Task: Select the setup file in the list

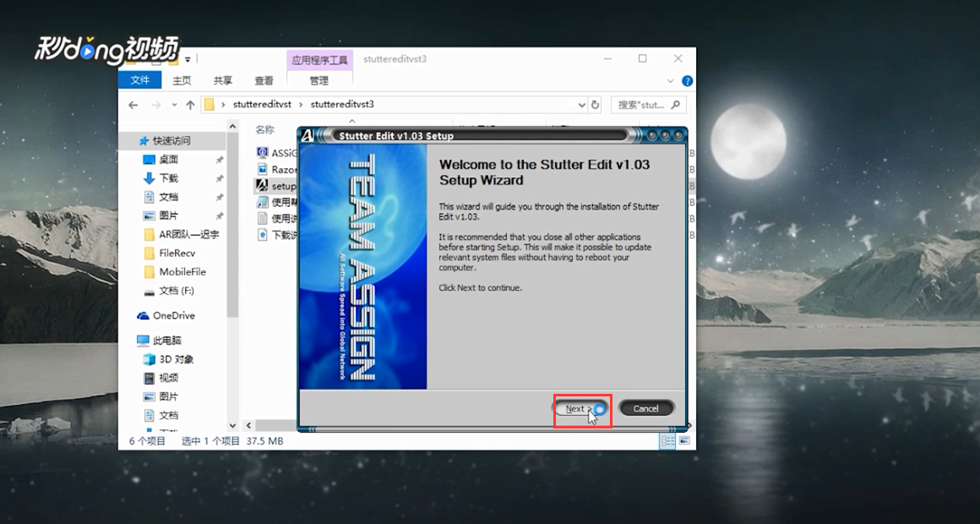Action: (x=276, y=186)
